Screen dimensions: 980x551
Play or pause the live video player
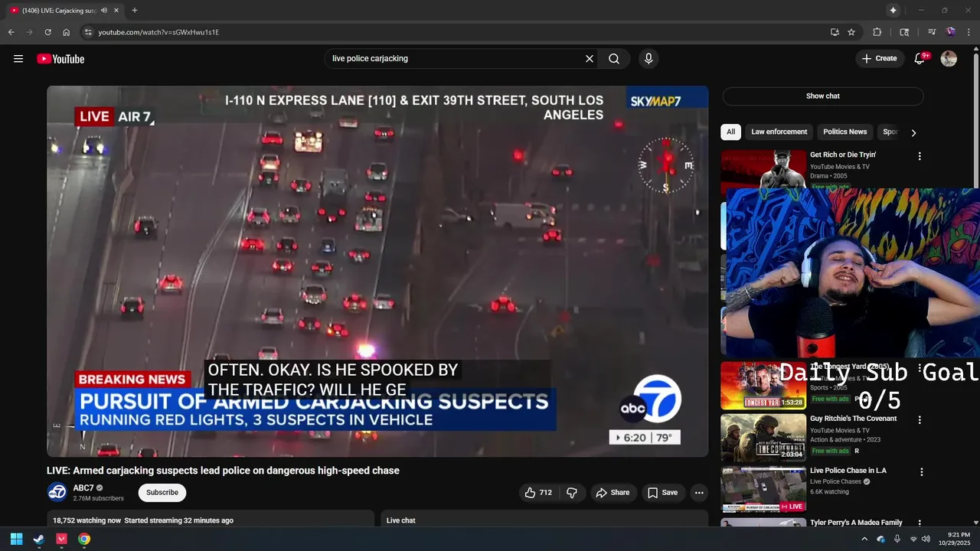coord(377,271)
